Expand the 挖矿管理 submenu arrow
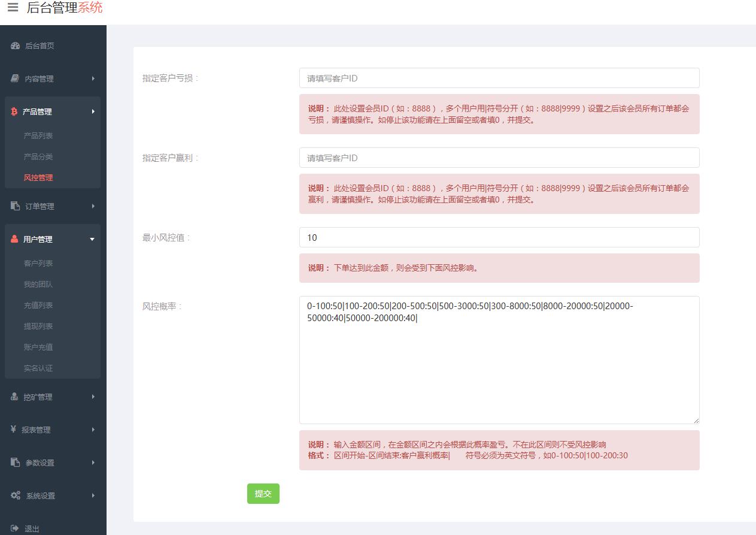Screen dimensions: 756x535 click(x=93, y=397)
